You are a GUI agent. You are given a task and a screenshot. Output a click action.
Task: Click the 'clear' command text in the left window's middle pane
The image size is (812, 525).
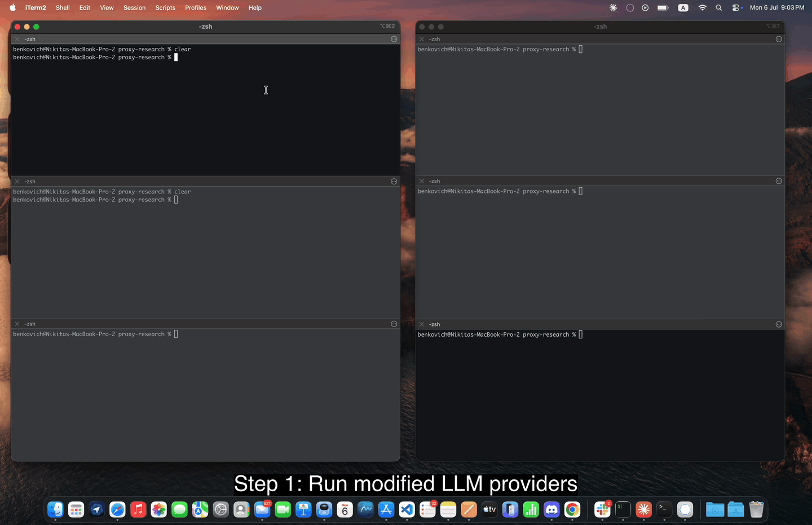[x=182, y=192]
